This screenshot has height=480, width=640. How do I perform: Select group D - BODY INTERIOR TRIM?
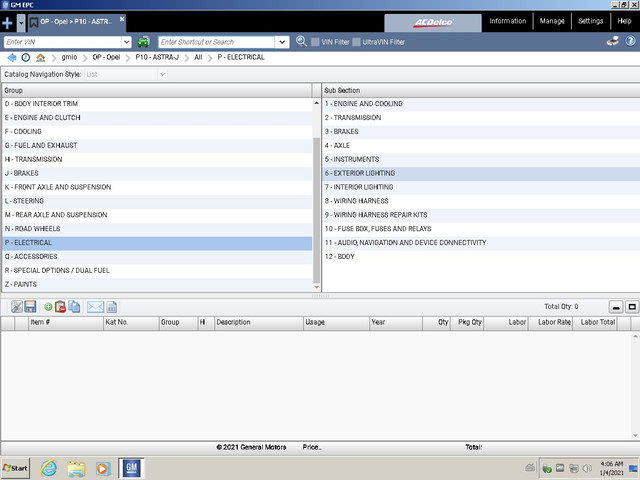pyautogui.click(x=157, y=104)
